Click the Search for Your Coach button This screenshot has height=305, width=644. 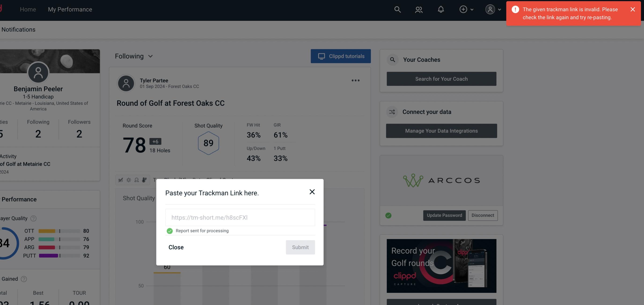coord(441,78)
